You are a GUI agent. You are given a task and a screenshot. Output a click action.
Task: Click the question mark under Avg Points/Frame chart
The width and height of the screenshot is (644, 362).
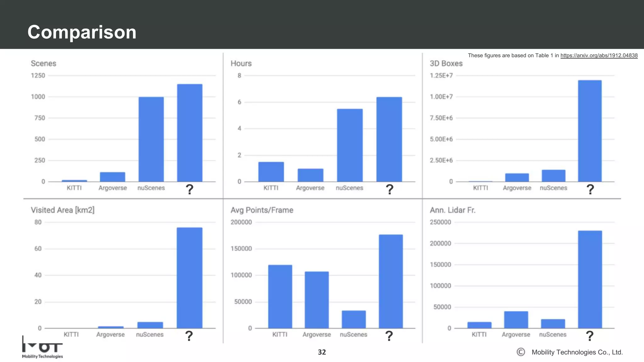coord(389,336)
